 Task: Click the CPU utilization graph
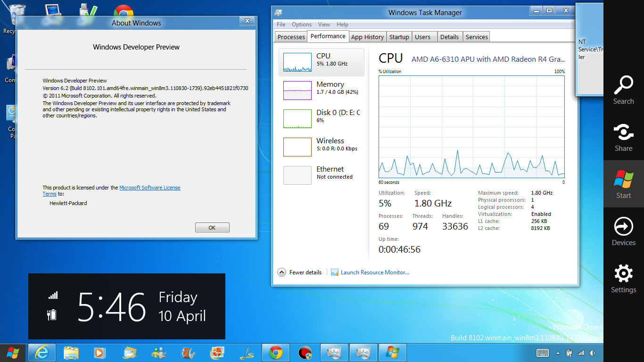(471, 126)
